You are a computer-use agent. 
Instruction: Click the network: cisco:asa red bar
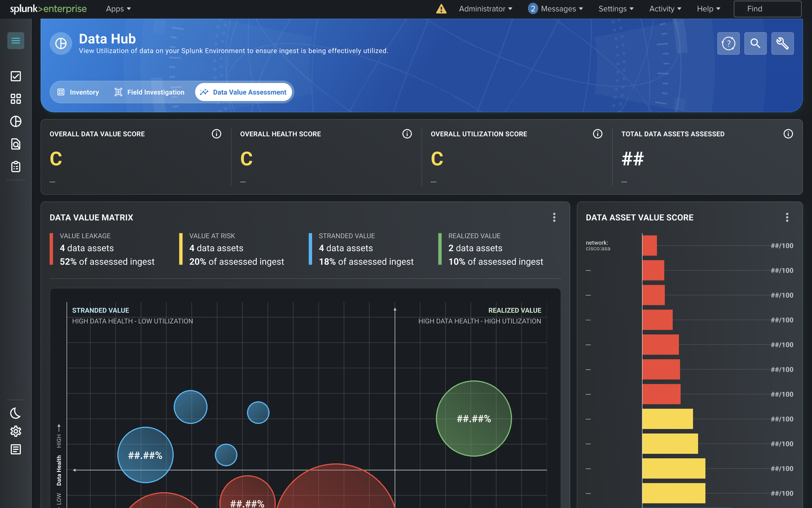[650, 246]
